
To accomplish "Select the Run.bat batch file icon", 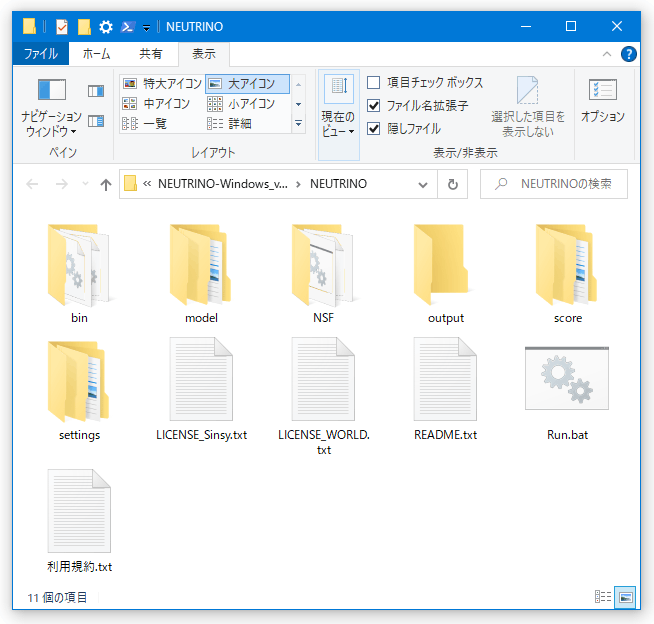I will 567,378.
